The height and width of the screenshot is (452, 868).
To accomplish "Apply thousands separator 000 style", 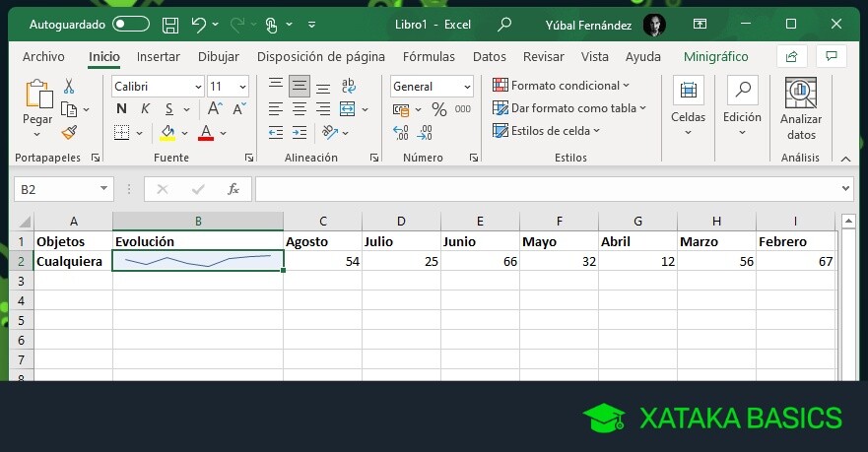I will point(463,109).
